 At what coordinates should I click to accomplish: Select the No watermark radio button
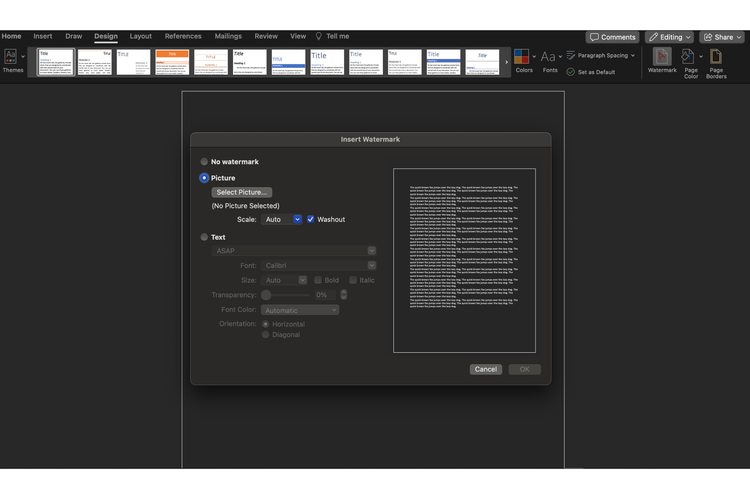[204, 162]
